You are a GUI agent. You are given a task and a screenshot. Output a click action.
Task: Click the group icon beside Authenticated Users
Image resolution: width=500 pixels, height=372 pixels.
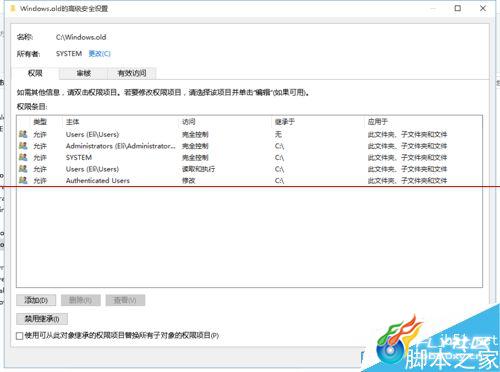[23, 180]
